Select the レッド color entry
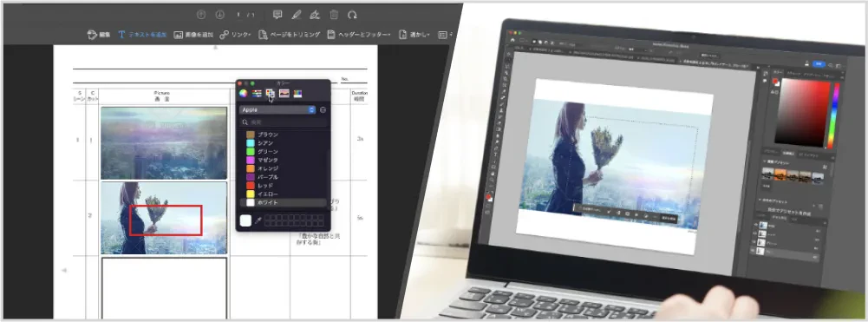The image size is (868, 322). pyautogui.click(x=259, y=186)
